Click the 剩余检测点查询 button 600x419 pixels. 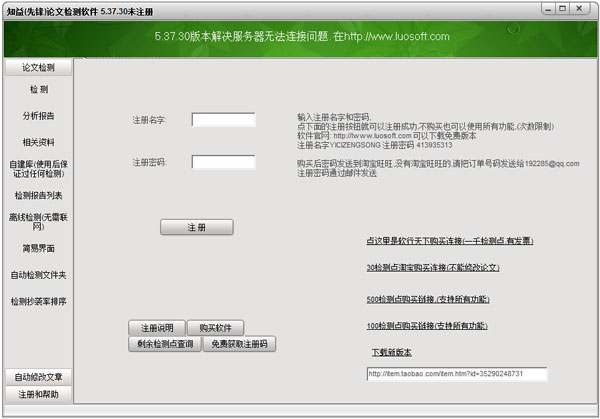click(165, 344)
